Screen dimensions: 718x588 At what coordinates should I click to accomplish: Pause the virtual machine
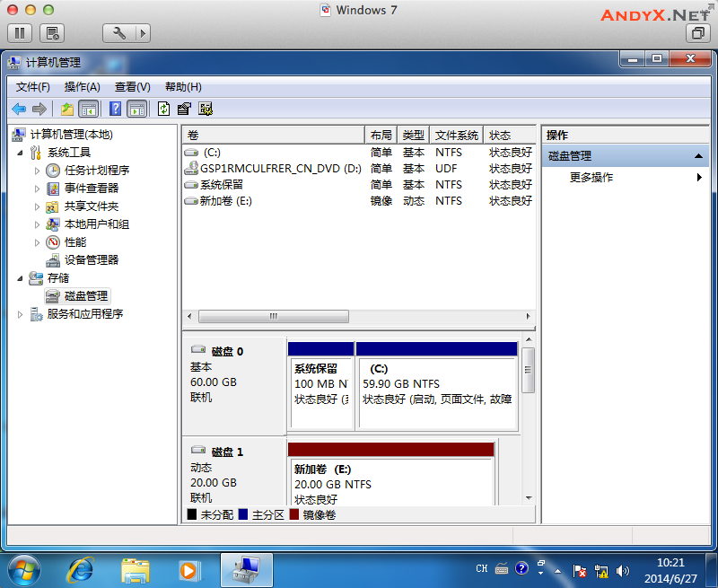point(20,33)
